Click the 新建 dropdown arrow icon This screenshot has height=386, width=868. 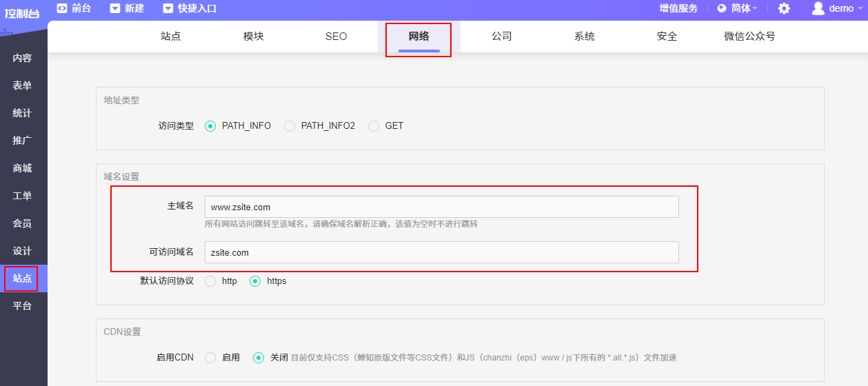(114, 8)
